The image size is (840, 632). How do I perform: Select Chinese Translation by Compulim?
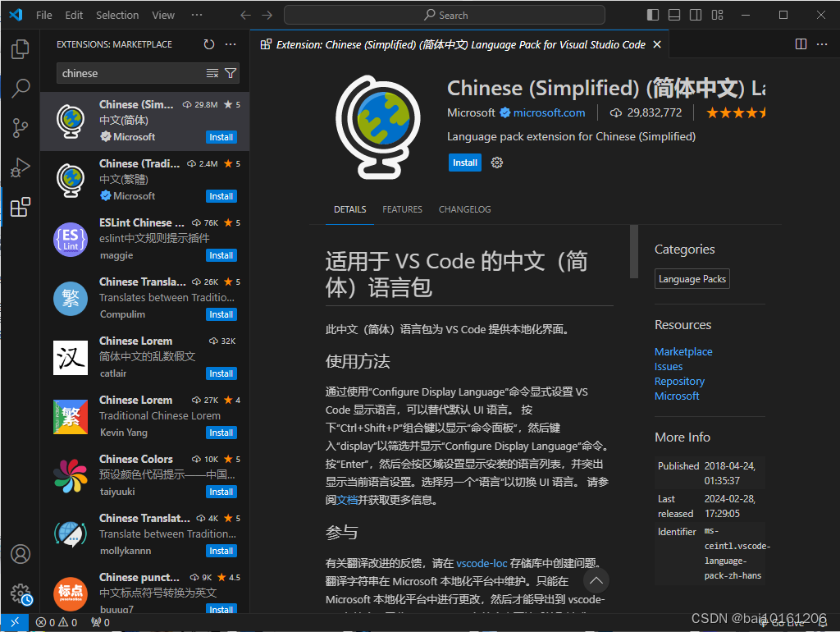pyautogui.click(x=144, y=298)
